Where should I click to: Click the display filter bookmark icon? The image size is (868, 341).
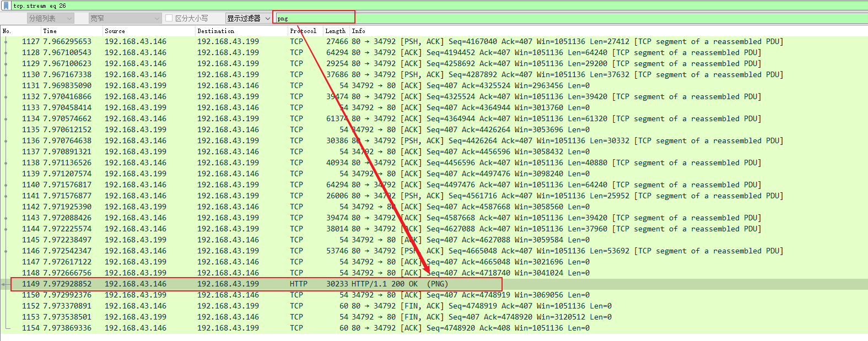coord(6,6)
